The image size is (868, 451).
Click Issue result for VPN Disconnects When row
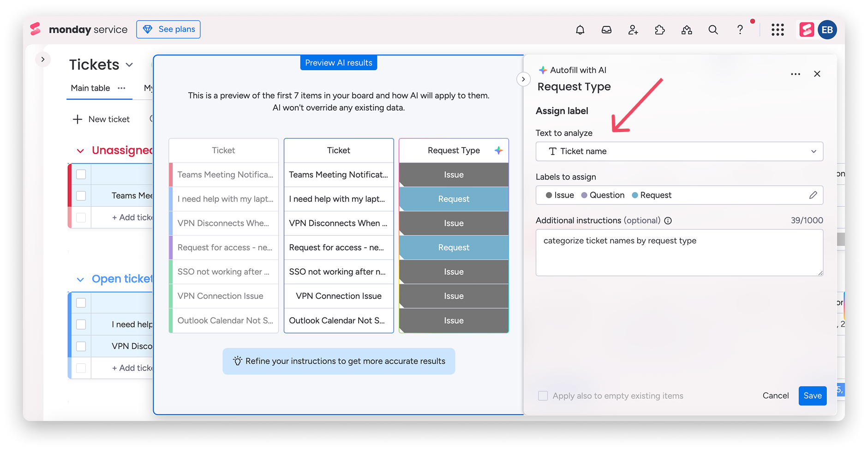454,223
